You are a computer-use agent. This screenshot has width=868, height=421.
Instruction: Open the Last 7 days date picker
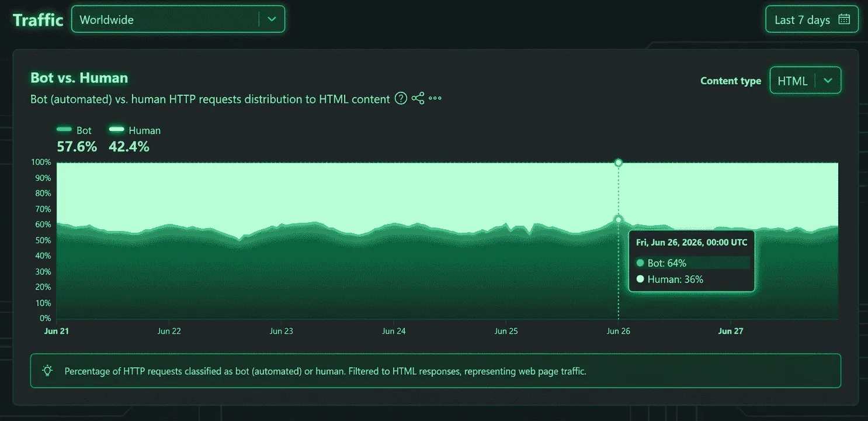coord(812,20)
